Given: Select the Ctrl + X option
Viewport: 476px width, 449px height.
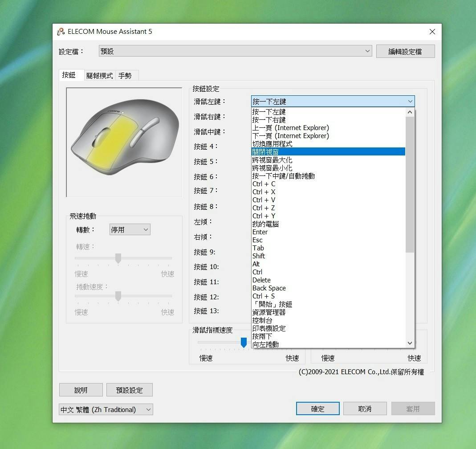Looking at the screenshot, I should pos(329,192).
